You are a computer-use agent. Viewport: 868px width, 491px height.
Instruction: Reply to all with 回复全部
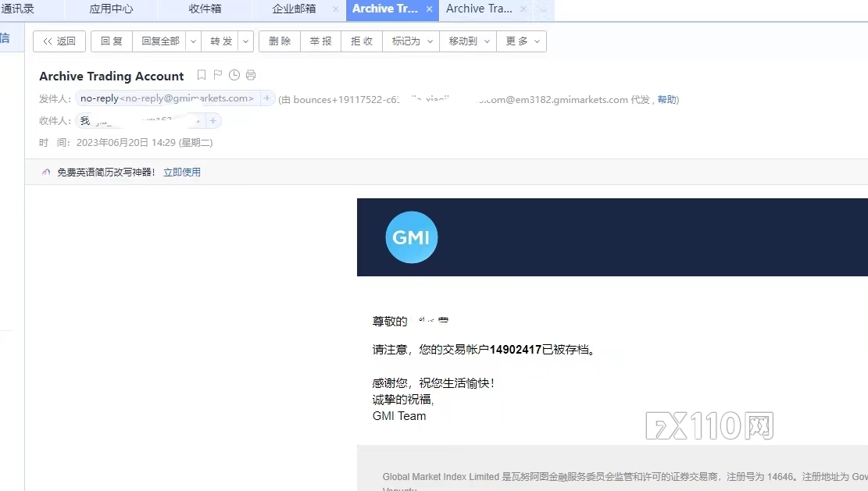pos(160,41)
